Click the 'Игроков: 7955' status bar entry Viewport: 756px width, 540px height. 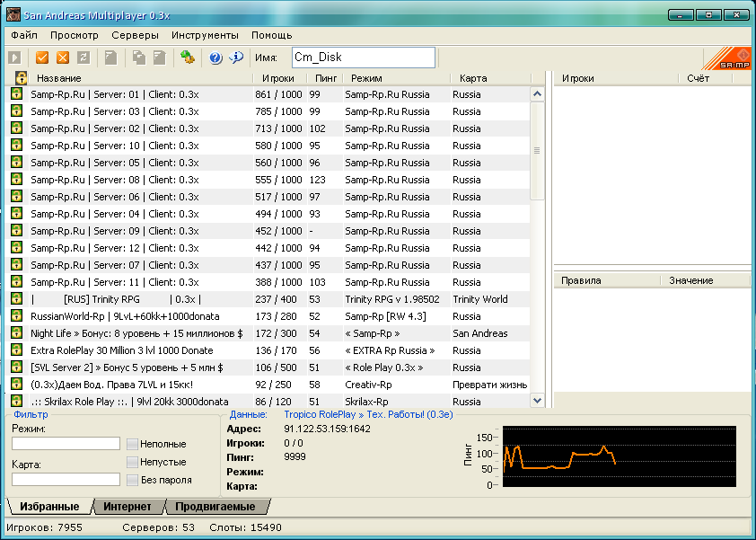44,527
